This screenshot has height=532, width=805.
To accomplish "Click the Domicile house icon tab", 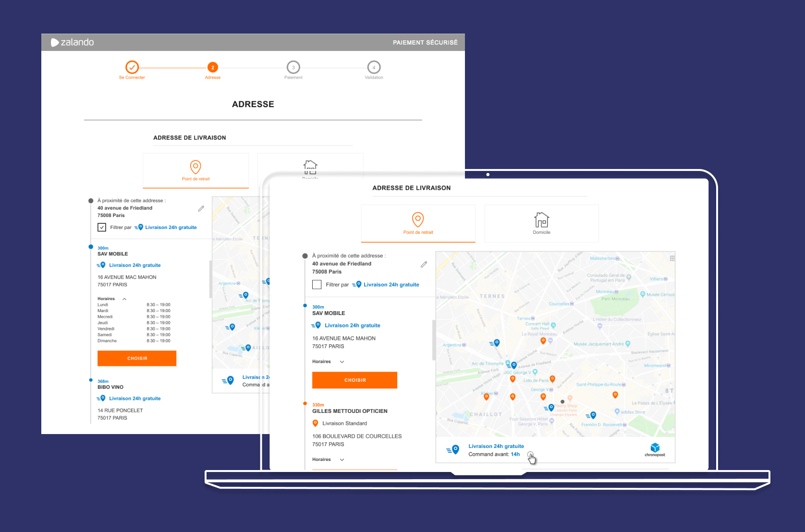I will pyautogui.click(x=541, y=223).
